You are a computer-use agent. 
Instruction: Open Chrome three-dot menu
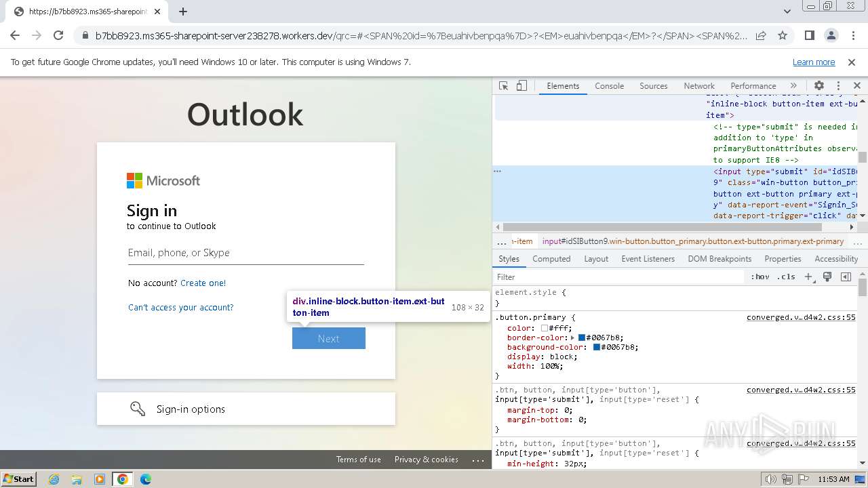coord(852,35)
